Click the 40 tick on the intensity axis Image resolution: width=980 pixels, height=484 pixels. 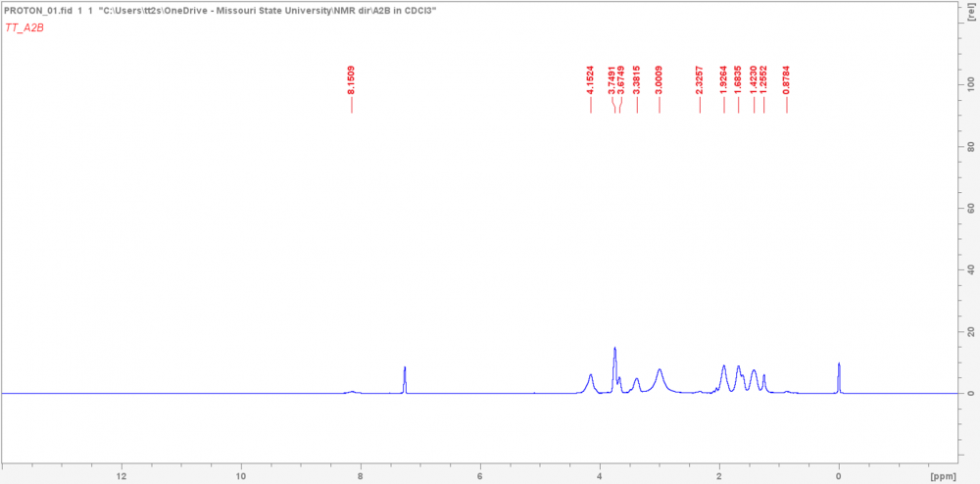[x=968, y=269]
